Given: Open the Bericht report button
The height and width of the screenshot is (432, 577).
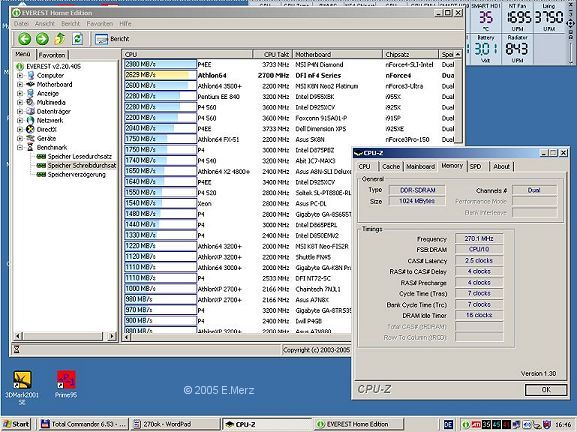Looking at the screenshot, I should (x=112, y=39).
